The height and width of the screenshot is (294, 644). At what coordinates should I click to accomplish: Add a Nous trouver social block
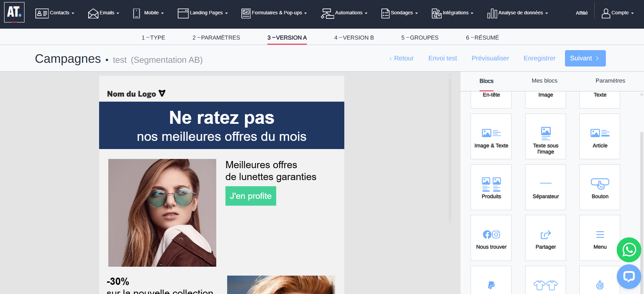491,238
